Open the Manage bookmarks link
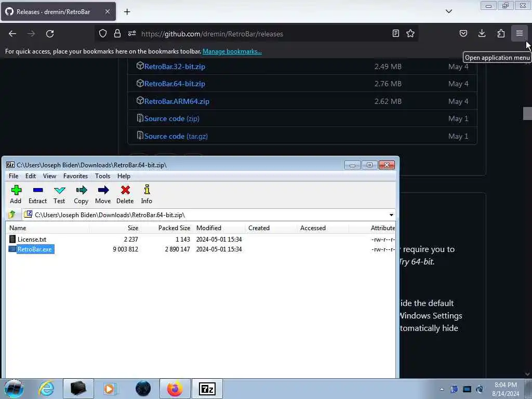The image size is (532, 399). (232, 51)
